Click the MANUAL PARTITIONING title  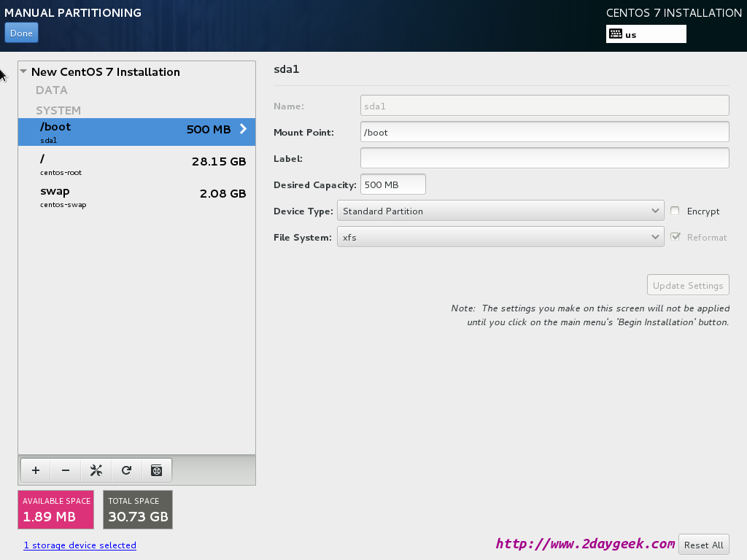[73, 13]
